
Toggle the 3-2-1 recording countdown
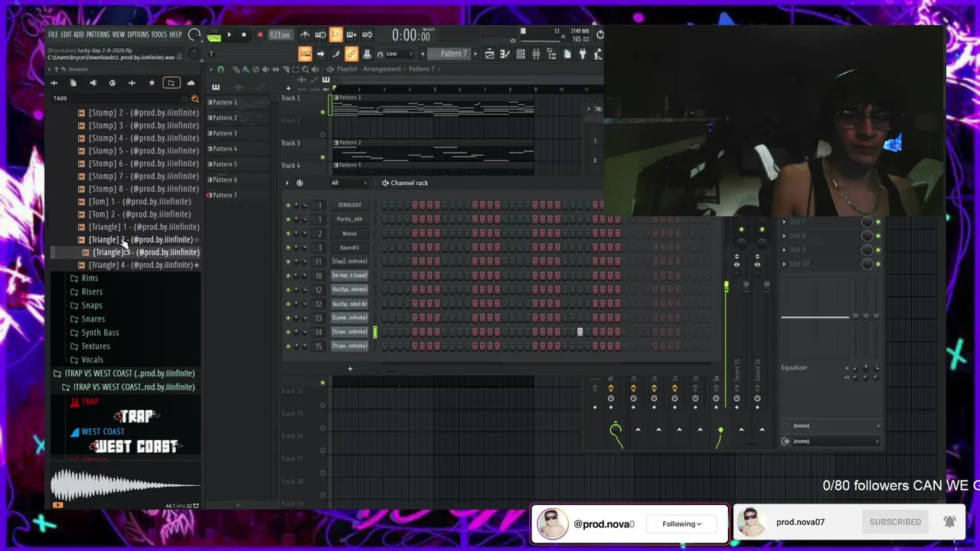pyautogui.click(x=335, y=34)
